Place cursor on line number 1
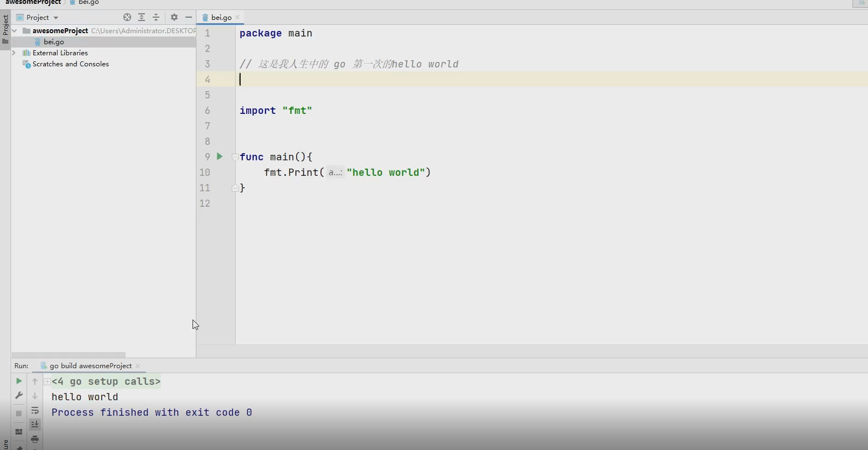Screen dimensions: 868x450 (x=207, y=33)
